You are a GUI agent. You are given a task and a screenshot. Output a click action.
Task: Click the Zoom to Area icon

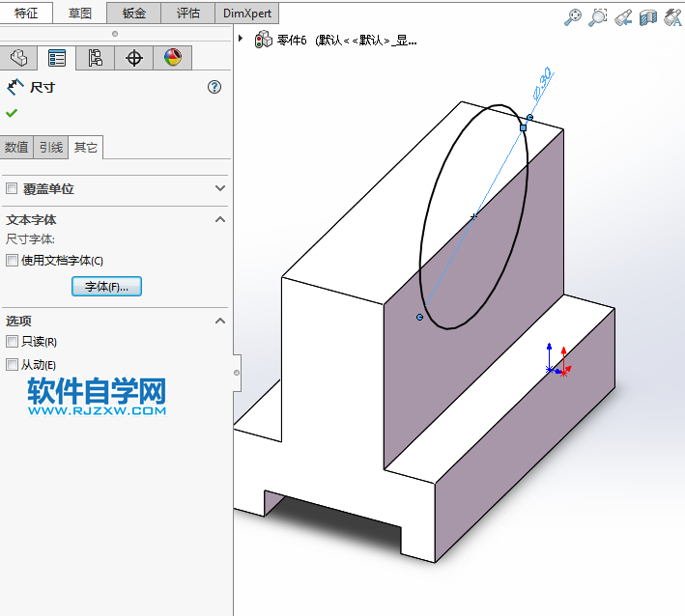click(x=598, y=17)
